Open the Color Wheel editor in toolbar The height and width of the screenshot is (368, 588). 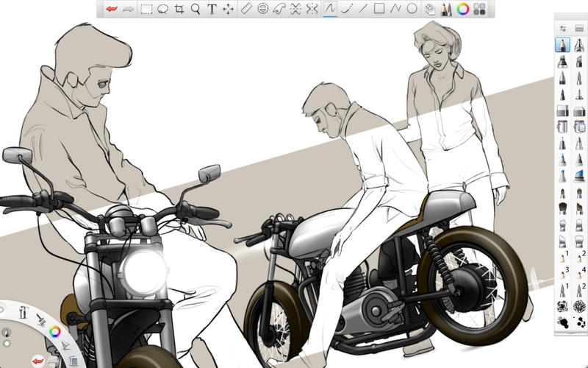[462, 9]
